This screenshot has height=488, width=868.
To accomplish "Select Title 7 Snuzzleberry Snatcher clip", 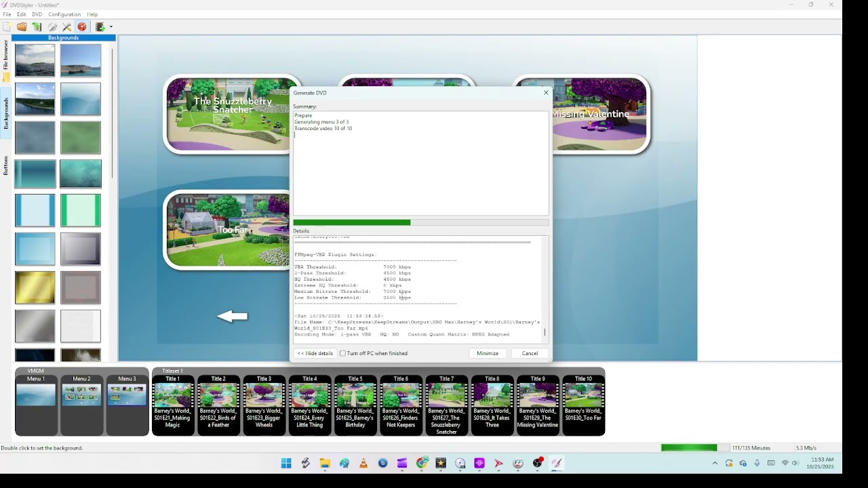I will pyautogui.click(x=447, y=405).
